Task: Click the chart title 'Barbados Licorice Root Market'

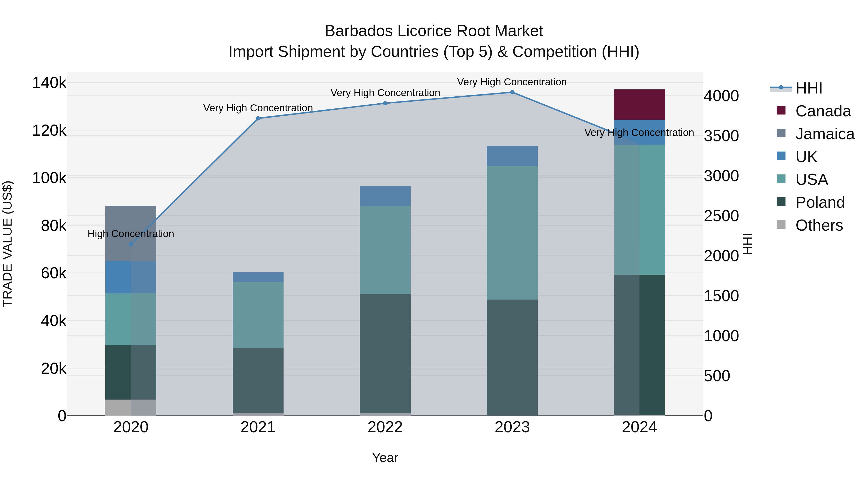Action: tap(434, 31)
